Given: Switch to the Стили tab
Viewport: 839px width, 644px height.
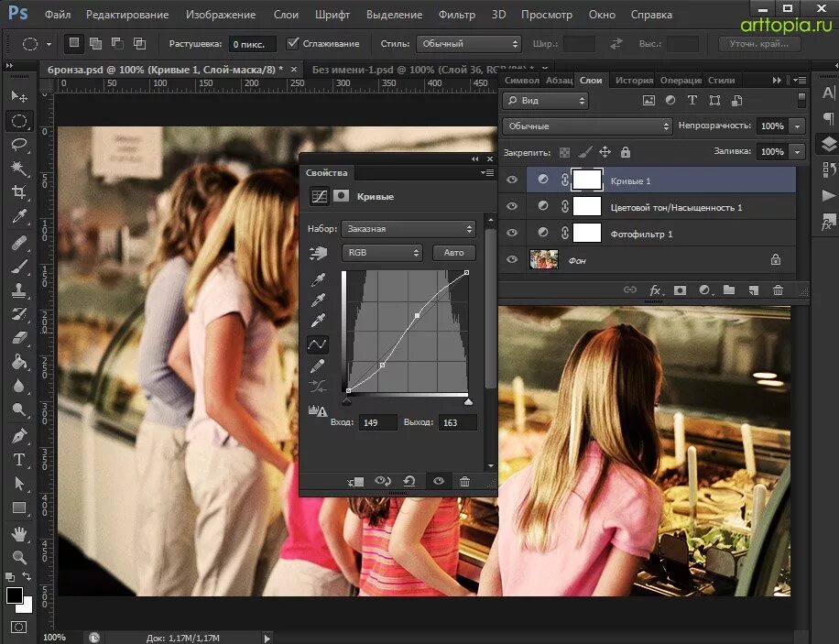Looking at the screenshot, I should click(x=721, y=81).
